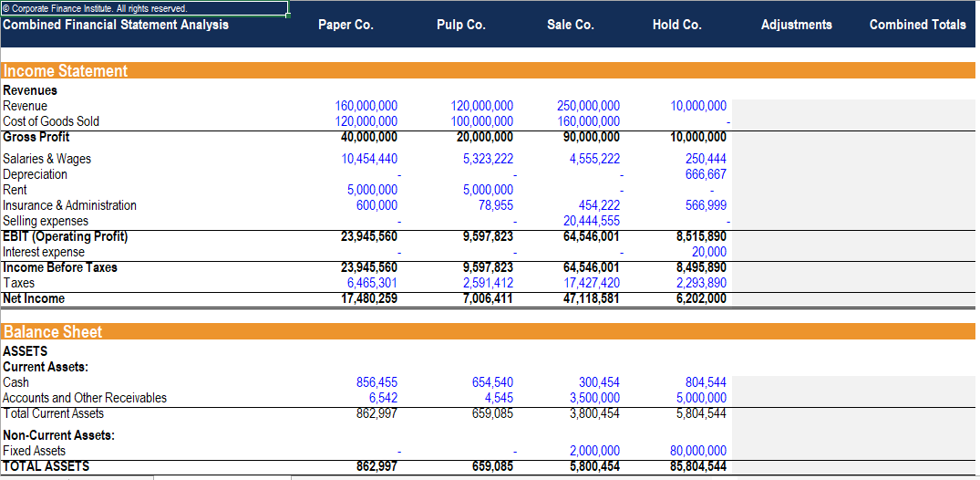The width and height of the screenshot is (980, 480).
Task: Select Paper Co. gross profit 40,000,000
Action: (x=369, y=137)
